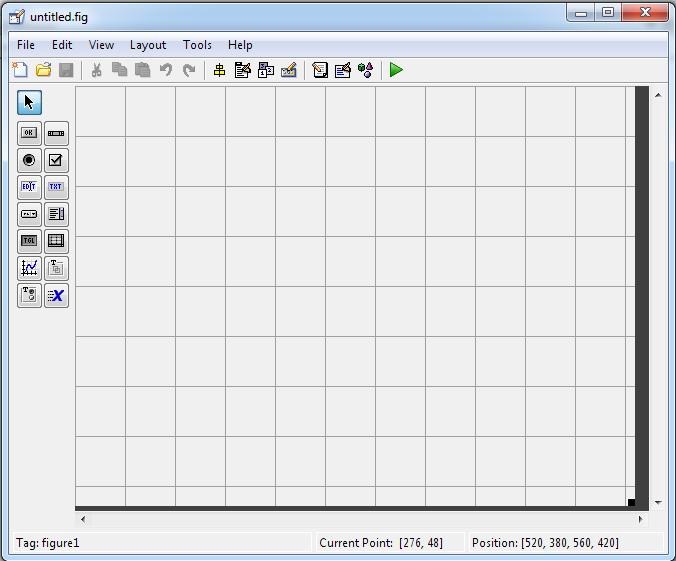Select the Button Group component
This screenshot has width=676, height=561.
tap(29, 295)
